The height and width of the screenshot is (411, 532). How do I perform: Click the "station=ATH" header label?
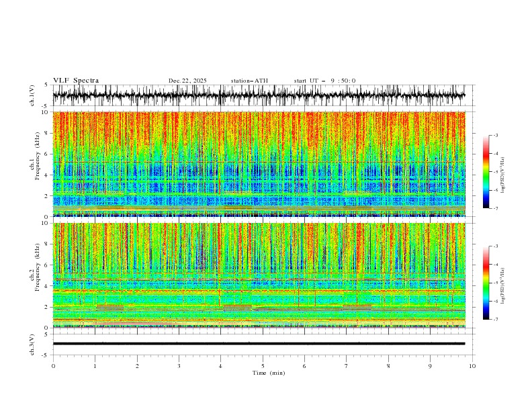(x=249, y=81)
